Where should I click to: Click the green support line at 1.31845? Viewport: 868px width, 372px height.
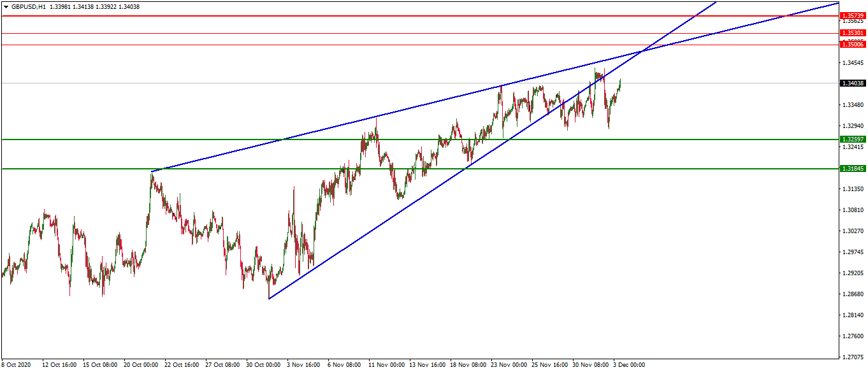319,169
